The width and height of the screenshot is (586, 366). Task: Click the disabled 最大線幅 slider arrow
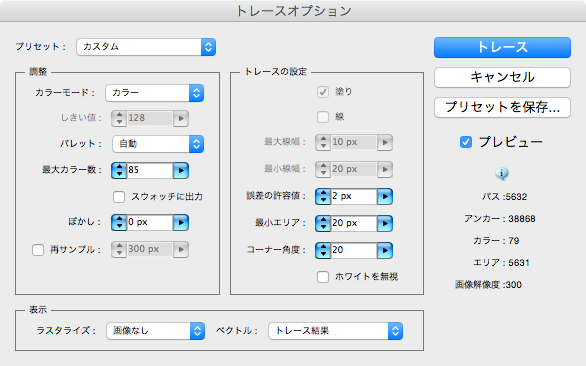[x=385, y=142]
